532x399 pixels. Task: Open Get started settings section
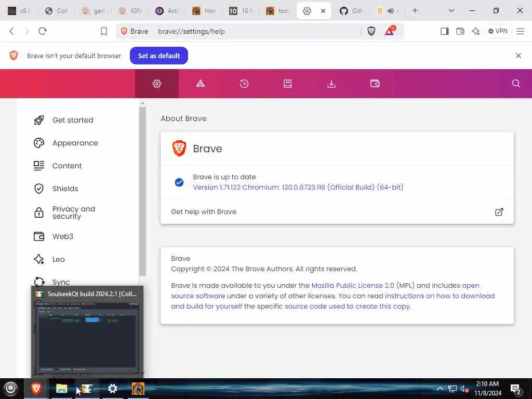pos(73,120)
